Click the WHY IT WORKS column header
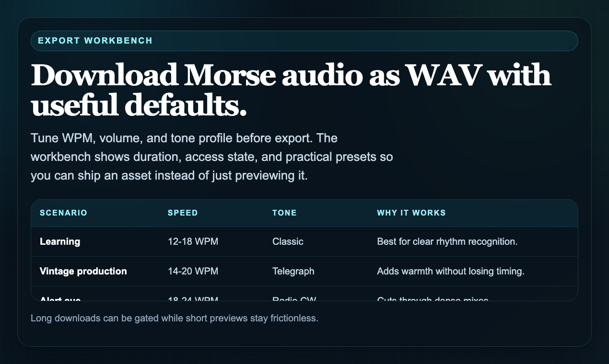Screen dimensions: 609x364 tap(411, 213)
